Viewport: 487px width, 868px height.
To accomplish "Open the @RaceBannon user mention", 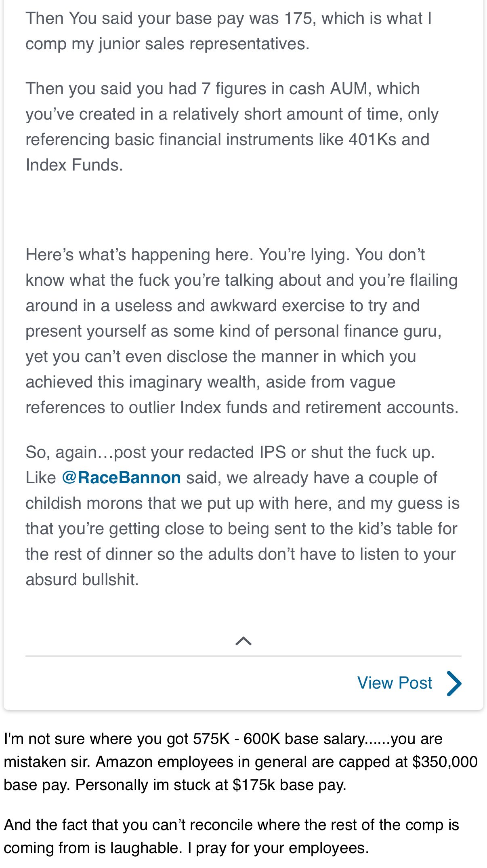I will (x=121, y=478).
